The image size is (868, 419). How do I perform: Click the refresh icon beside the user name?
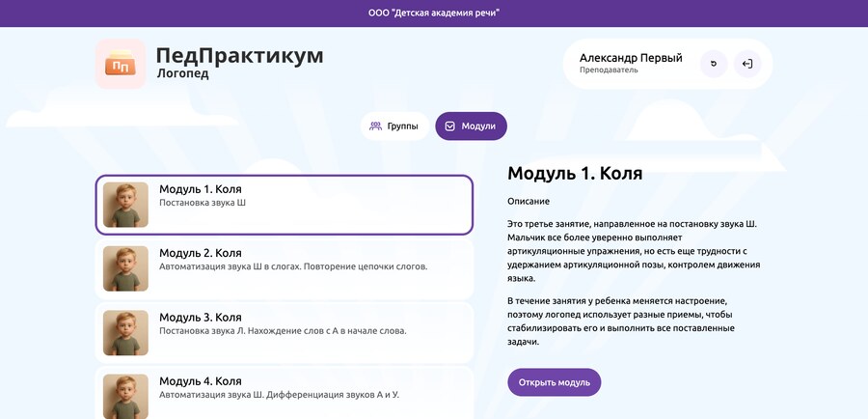(714, 64)
